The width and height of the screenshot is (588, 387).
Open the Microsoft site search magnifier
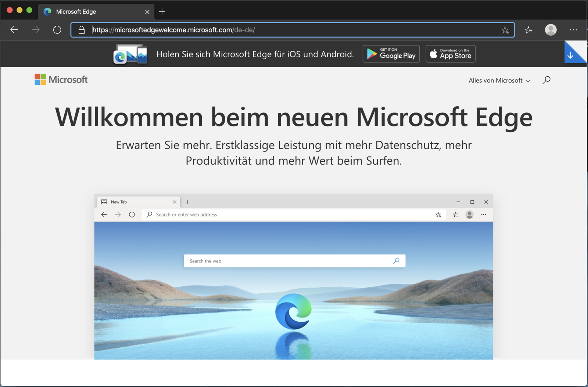(x=546, y=80)
